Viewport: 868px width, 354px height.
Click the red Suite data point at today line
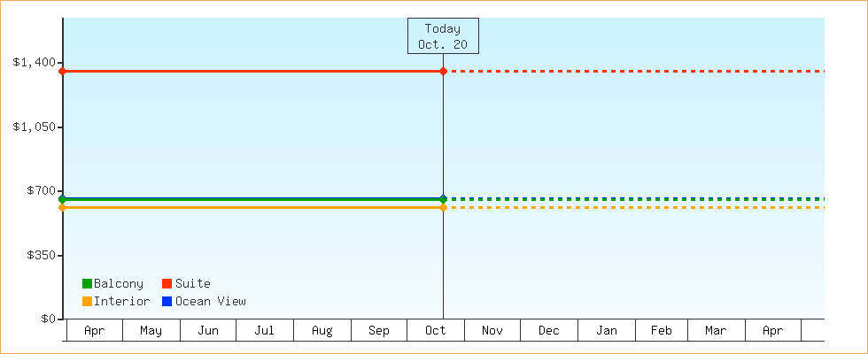[443, 71]
